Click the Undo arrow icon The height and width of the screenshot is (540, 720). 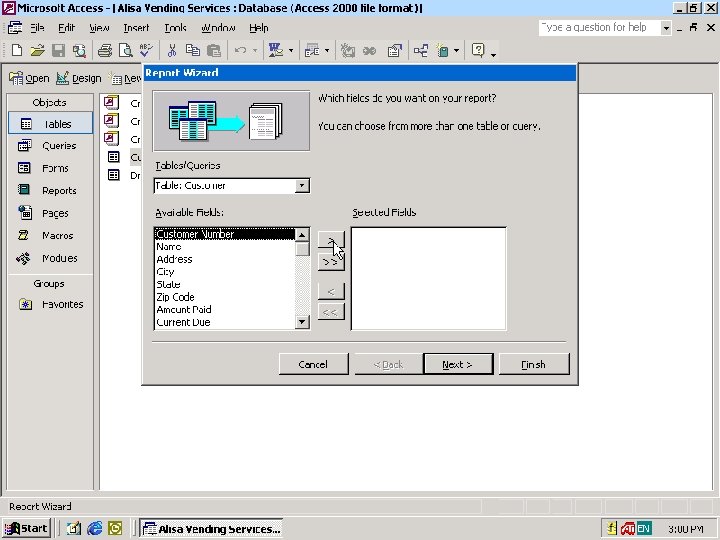(x=240, y=50)
